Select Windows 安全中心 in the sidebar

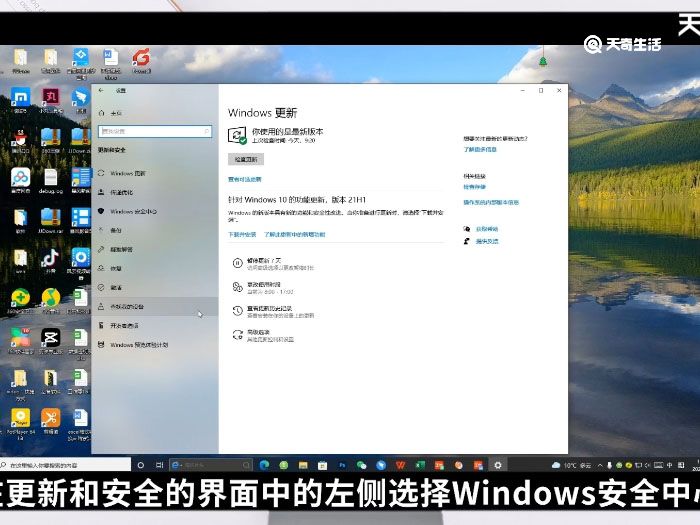coord(155,211)
